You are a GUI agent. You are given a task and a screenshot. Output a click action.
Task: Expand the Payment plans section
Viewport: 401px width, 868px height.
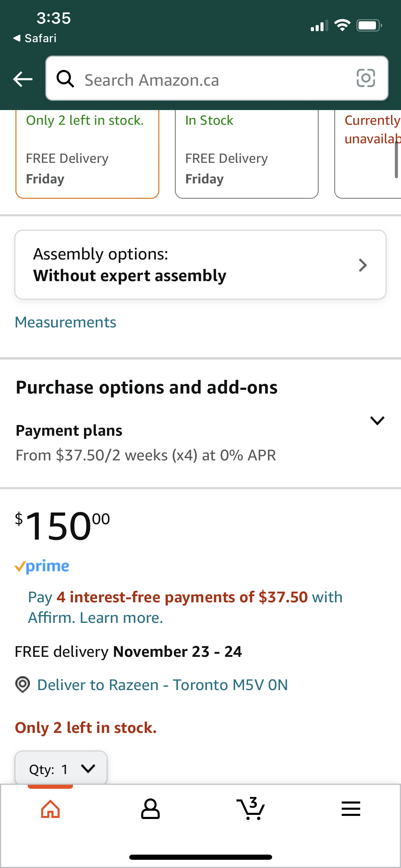tap(200, 442)
